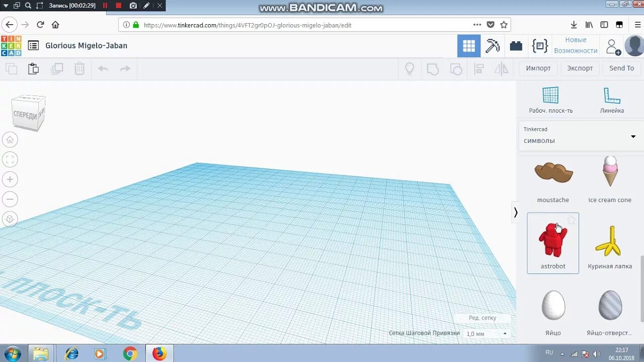Screen dimensions: 644x362
Task: Select the astrobot shape
Action: pyautogui.click(x=553, y=243)
